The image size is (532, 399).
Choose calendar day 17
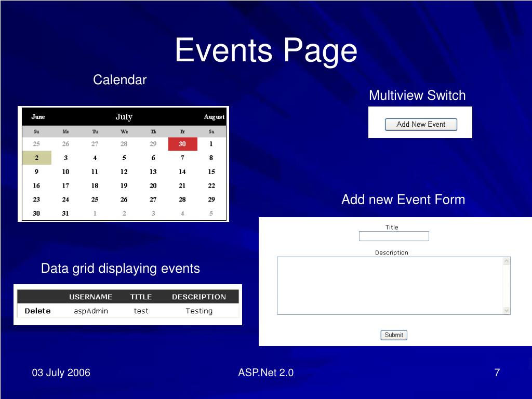[65, 185]
